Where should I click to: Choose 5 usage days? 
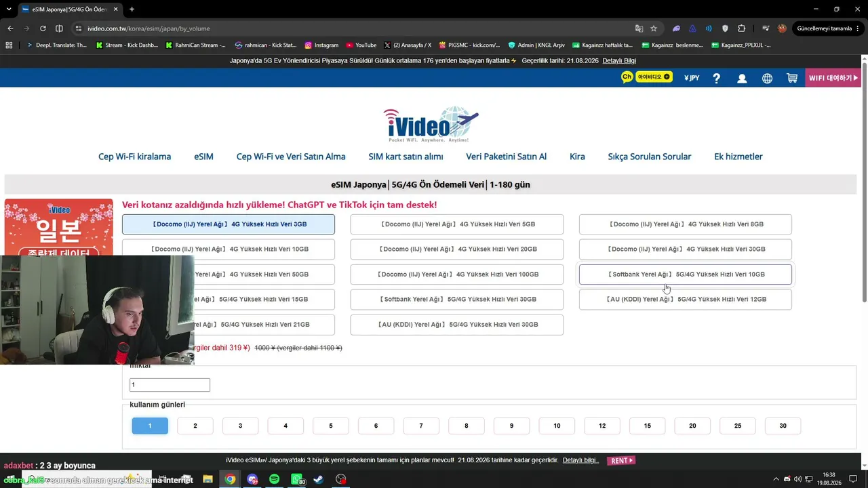pos(331,426)
